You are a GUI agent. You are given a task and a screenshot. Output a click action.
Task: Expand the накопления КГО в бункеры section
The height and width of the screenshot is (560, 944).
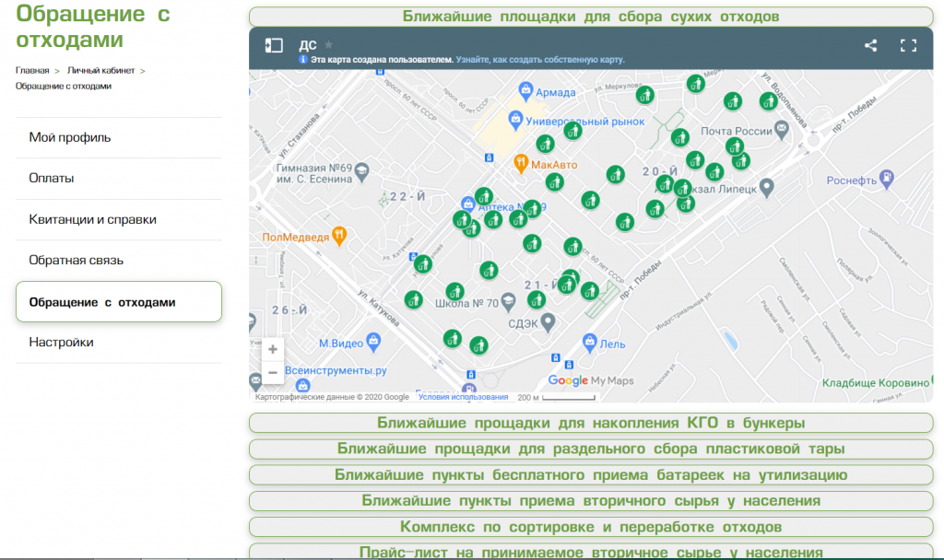click(x=591, y=423)
